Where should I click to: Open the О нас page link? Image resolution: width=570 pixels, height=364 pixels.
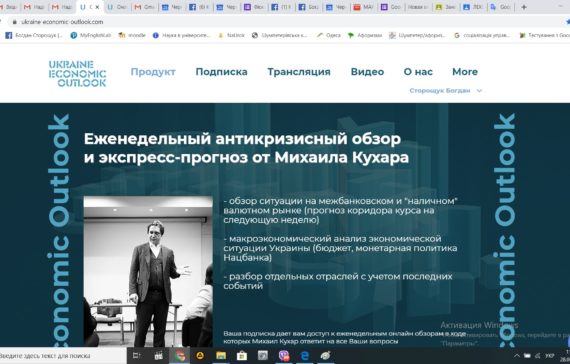click(x=418, y=72)
